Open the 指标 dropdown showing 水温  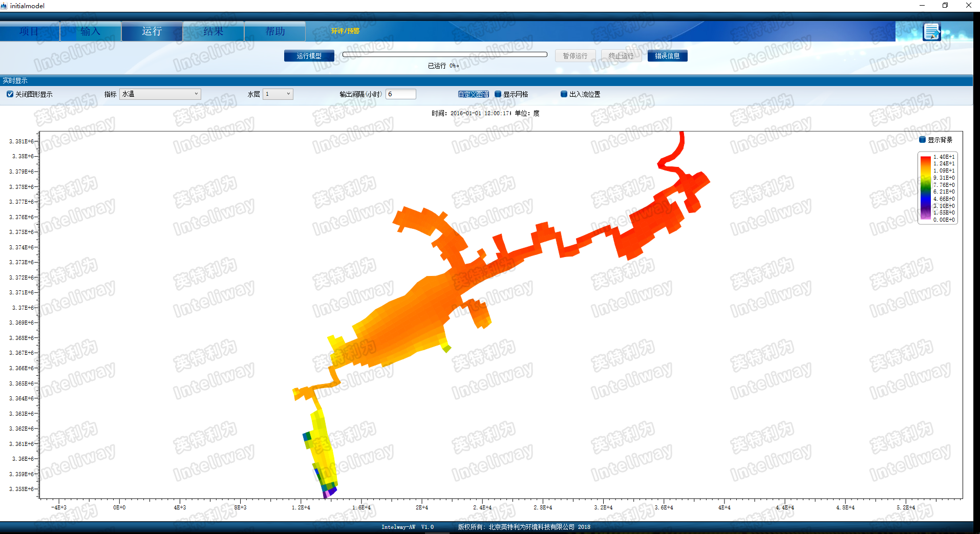tap(160, 94)
